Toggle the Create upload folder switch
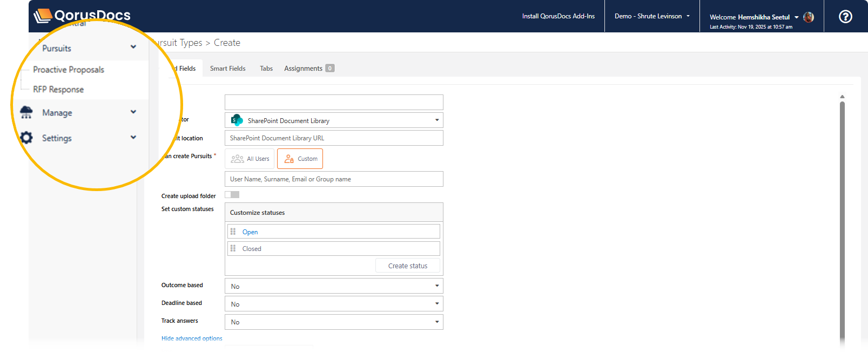Screen dimensions: 868x353 coord(232,195)
